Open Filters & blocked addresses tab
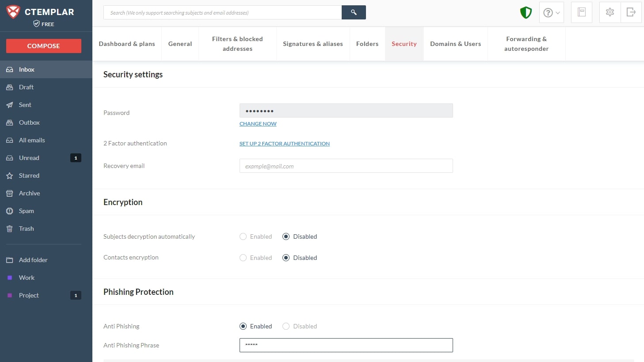 point(237,44)
